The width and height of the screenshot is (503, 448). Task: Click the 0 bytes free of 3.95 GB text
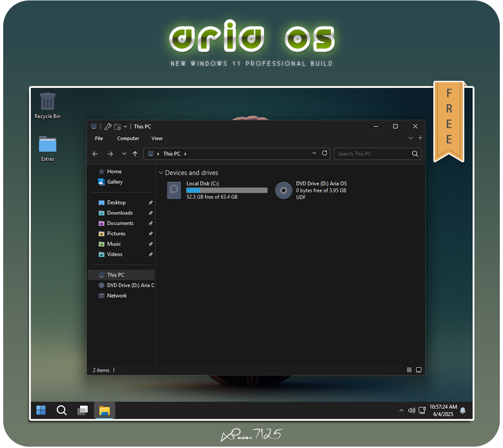pos(321,191)
